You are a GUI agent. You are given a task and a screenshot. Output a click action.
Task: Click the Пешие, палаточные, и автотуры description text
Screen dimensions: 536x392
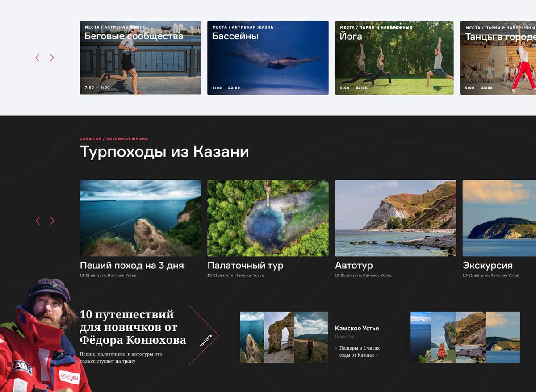tap(121, 357)
